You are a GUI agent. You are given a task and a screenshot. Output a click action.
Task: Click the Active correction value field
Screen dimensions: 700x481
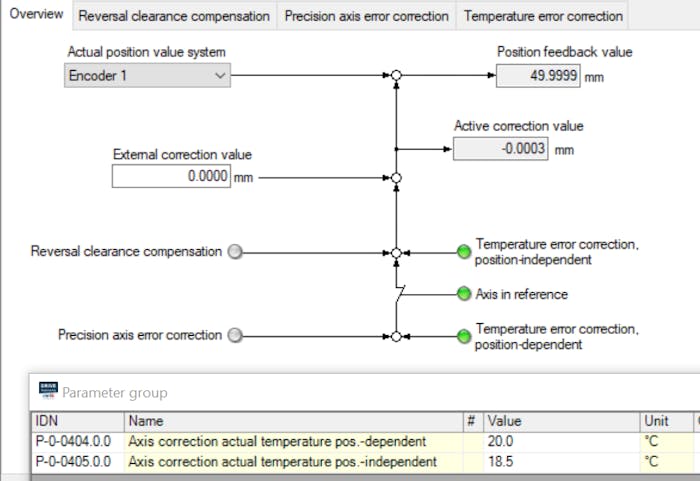500,149
